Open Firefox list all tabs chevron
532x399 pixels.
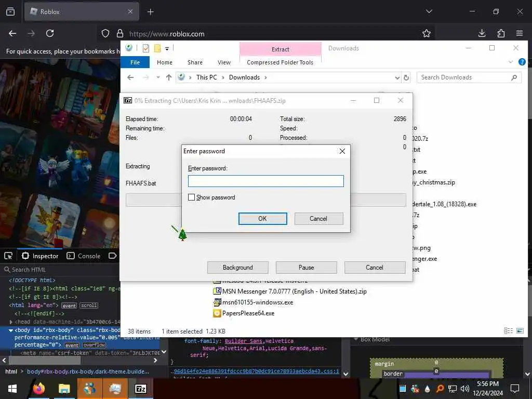tap(429, 11)
